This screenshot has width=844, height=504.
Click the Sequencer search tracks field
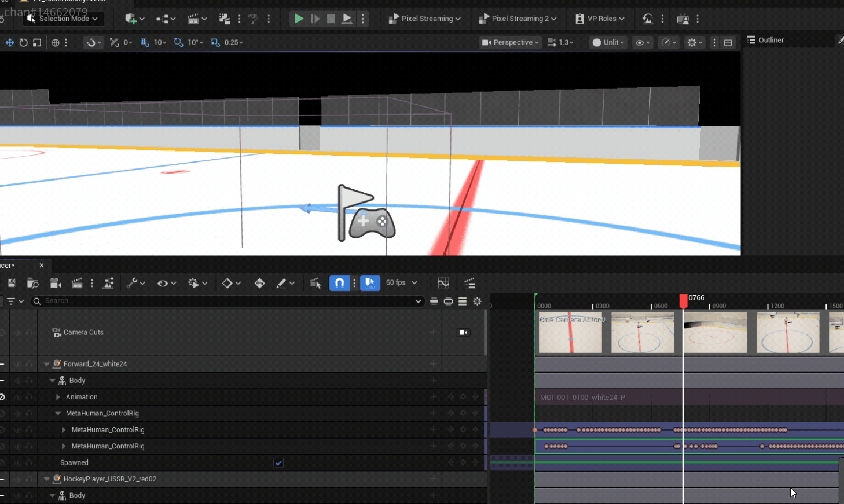[x=227, y=301]
